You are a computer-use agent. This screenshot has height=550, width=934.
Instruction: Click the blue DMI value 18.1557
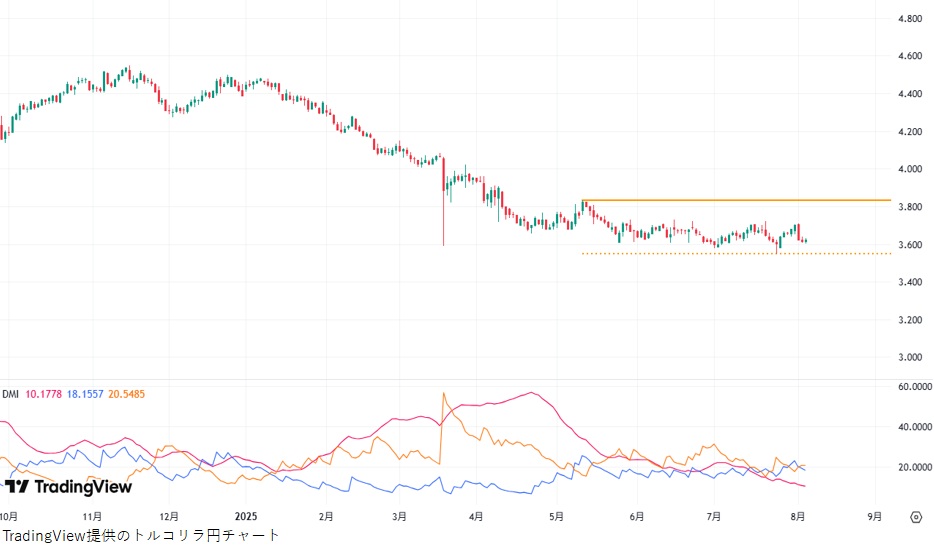coord(94,394)
